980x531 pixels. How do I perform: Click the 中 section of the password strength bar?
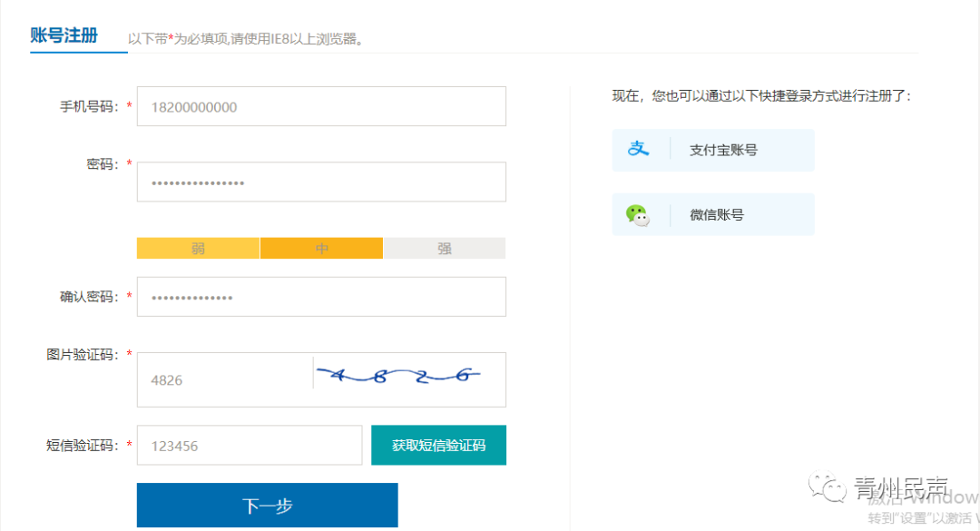click(321, 247)
